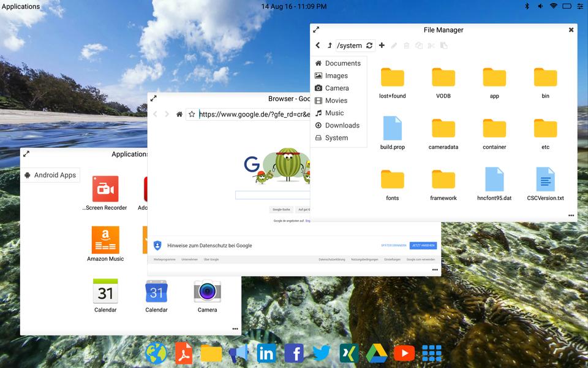Open the framework folder
Viewport: 588px width, 368px height.
click(443, 185)
